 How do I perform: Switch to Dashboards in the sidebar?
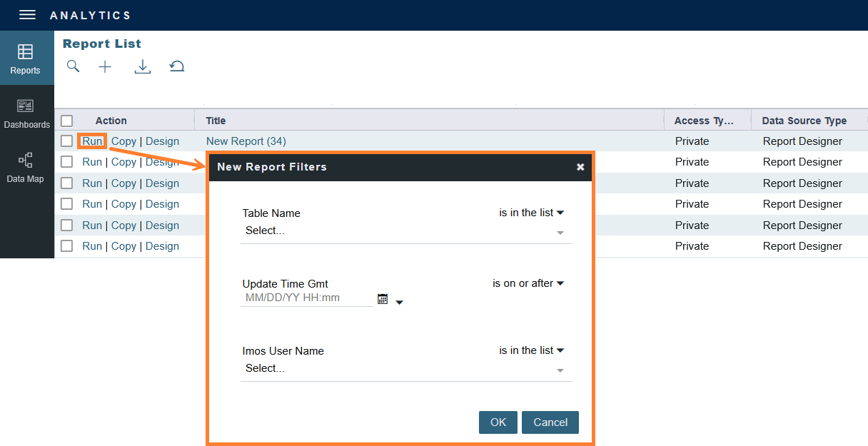click(x=26, y=113)
